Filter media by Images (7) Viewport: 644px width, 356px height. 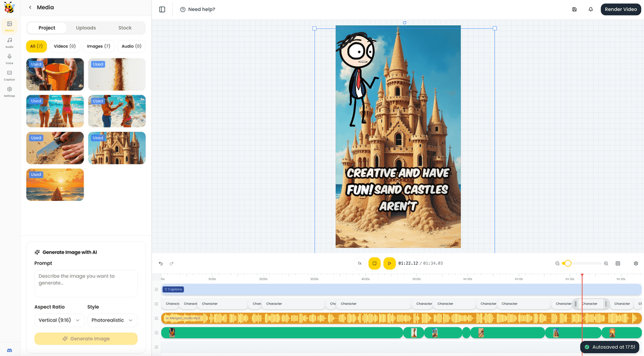click(98, 47)
